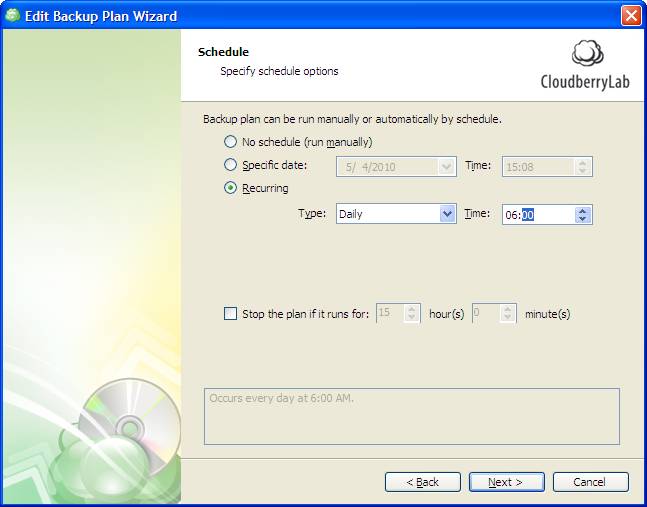
Task: Click the CloudberryLab cloud logo
Action: [x=588, y=53]
